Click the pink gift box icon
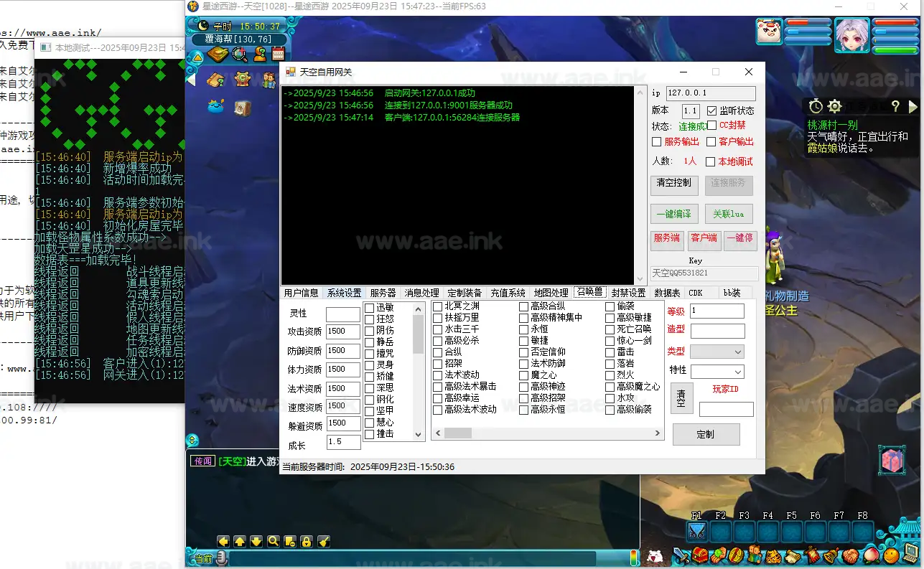924x569 pixels. pos(892,461)
